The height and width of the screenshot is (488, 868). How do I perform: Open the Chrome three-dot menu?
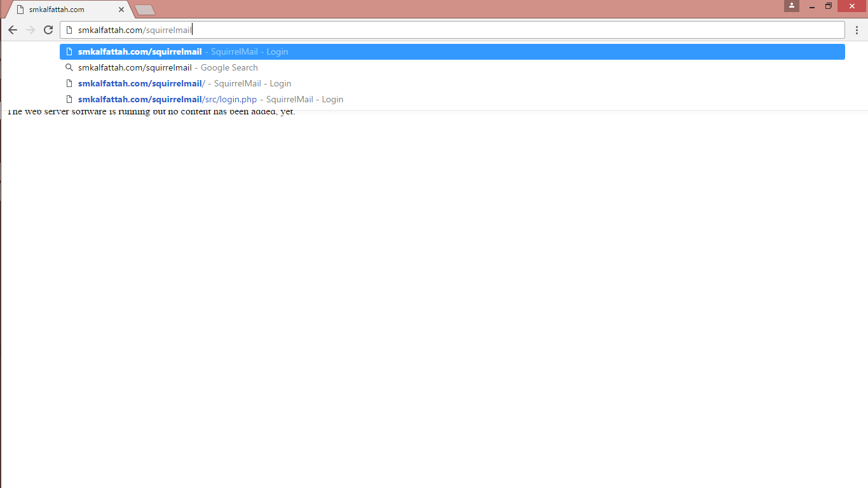(857, 30)
